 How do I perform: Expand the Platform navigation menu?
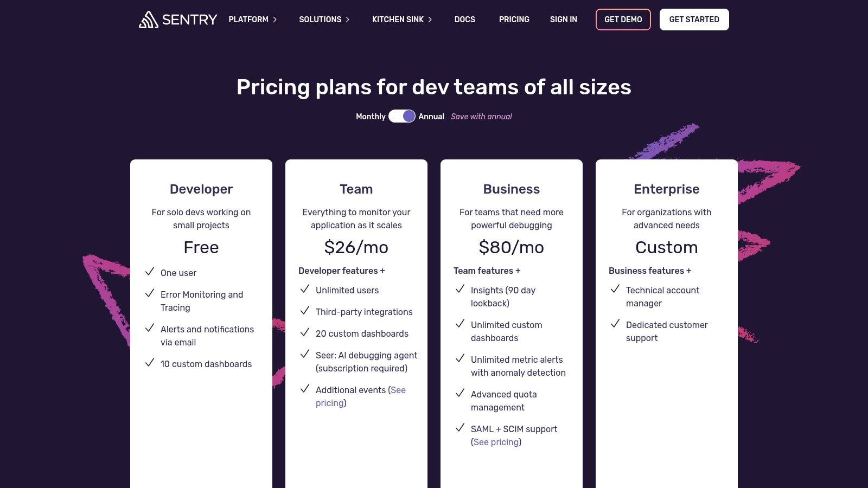tap(248, 20)
